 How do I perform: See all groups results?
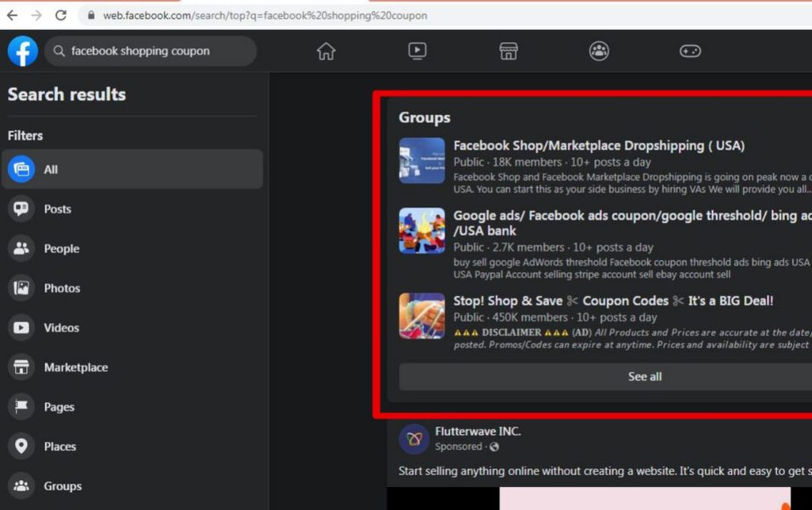coord(605,377)
